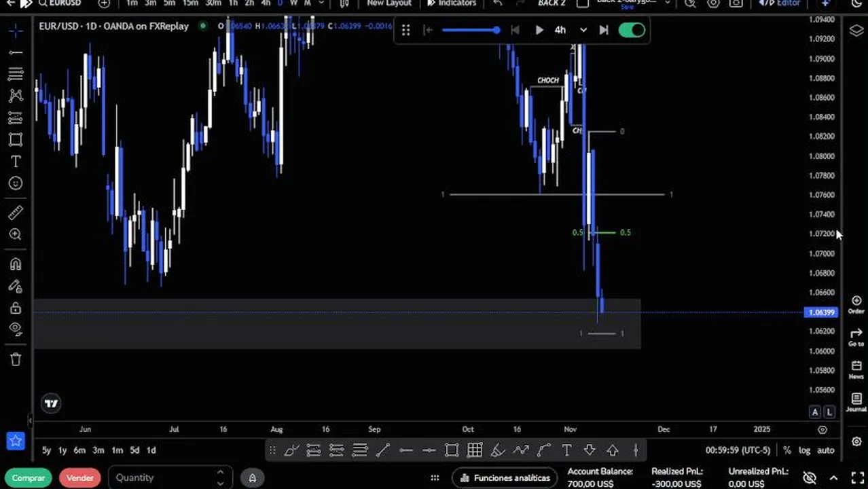Open time axis settings gear

[822, 429]
